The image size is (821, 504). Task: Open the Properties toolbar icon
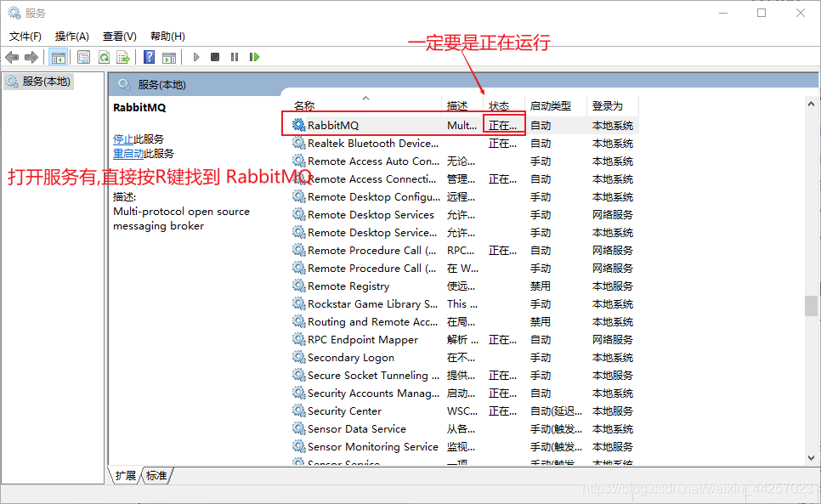pos(83,57)
